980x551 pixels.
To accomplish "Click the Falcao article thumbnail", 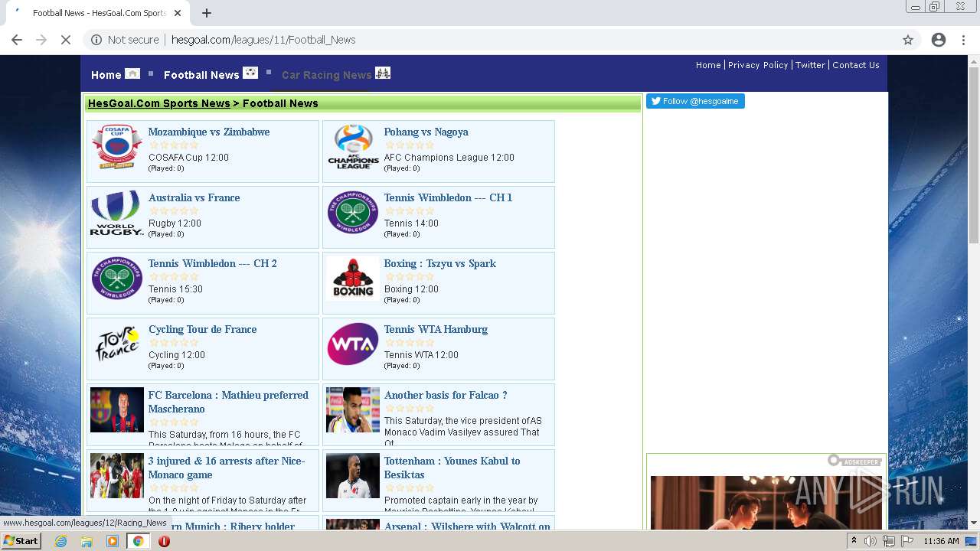I will tap(353, 410).
